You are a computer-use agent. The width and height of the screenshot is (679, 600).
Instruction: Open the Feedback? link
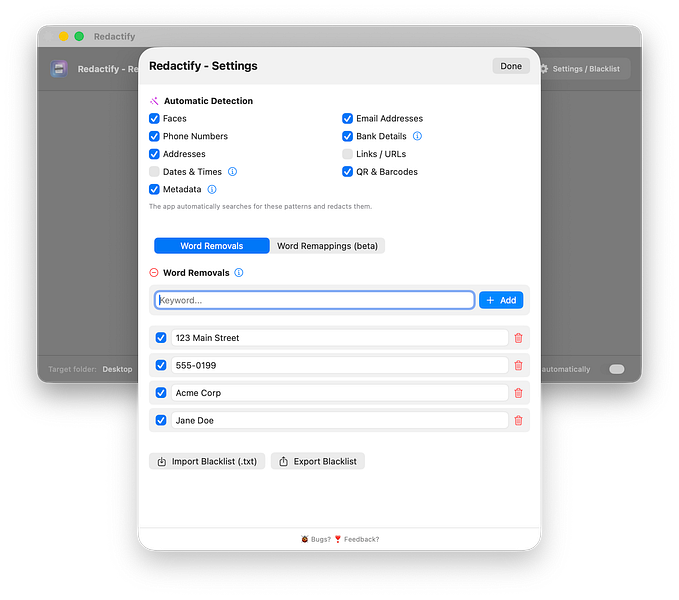[357, 539]
